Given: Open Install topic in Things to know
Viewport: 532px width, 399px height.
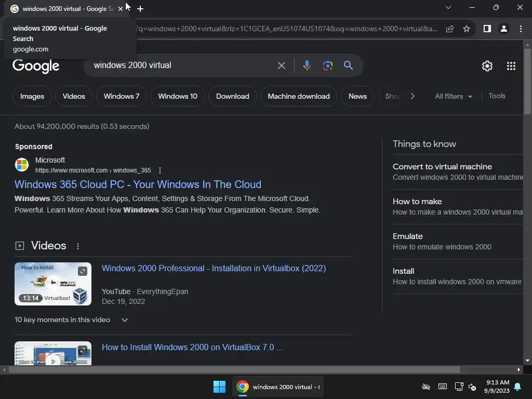Looking at the screenshot, I should 458,276.
